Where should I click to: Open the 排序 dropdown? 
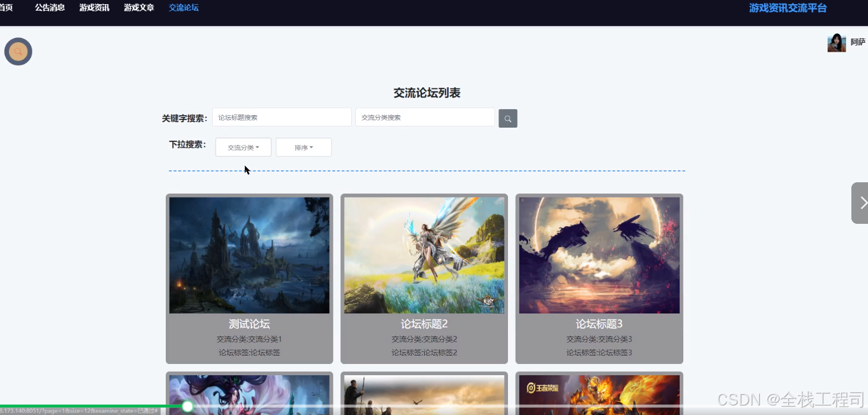[304, 147]
